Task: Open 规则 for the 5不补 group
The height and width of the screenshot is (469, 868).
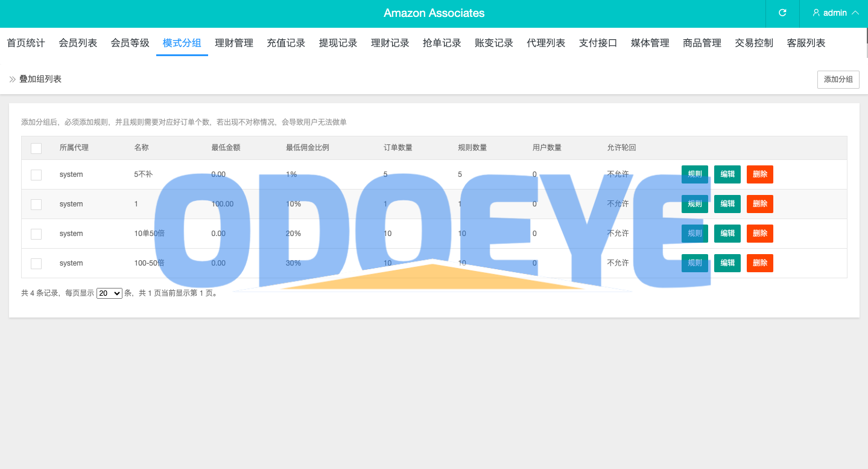Action: pos(694,174)
